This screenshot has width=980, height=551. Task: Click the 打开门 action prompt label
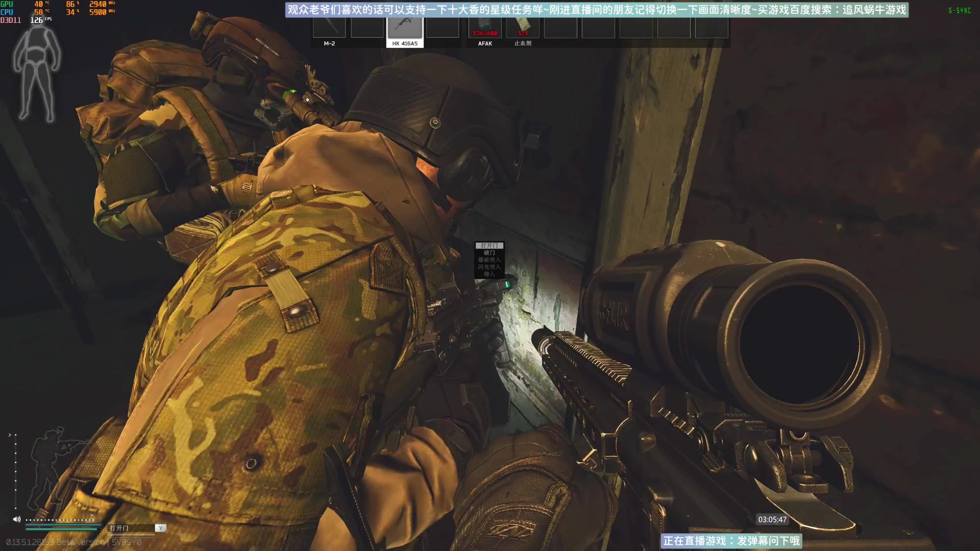(x=119, y=528)
